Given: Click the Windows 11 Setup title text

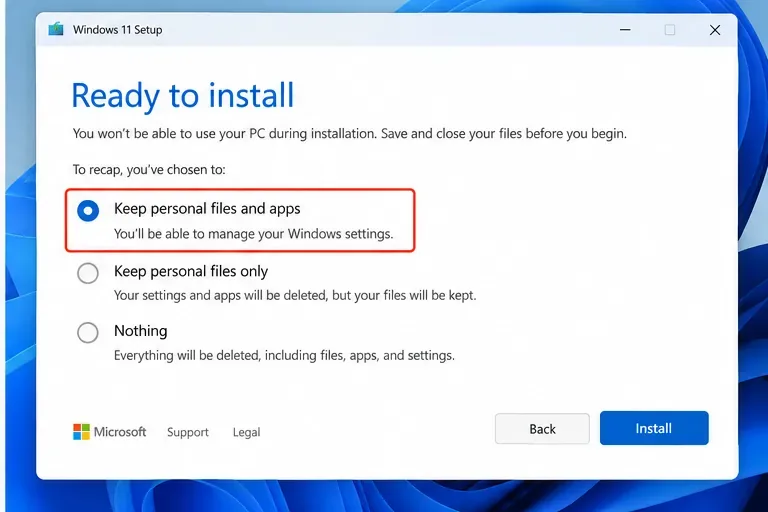Looking at the screenshot, I should point(118,30).
